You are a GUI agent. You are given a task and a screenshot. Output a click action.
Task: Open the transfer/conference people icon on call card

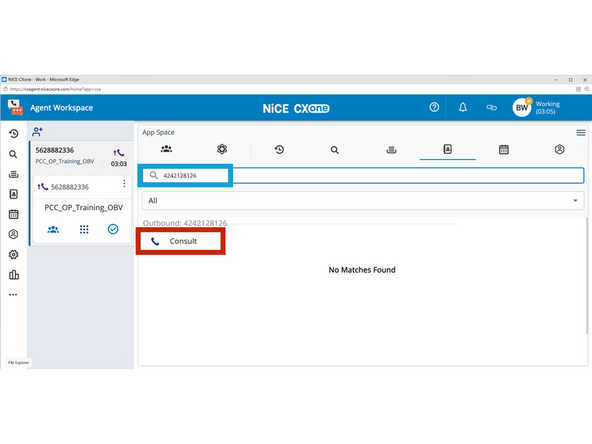coord(53,229)
